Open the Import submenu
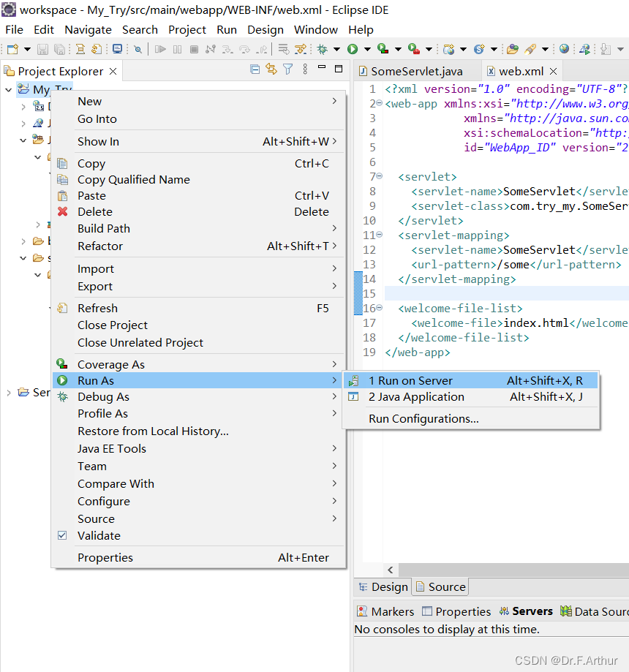 point(198,268)
